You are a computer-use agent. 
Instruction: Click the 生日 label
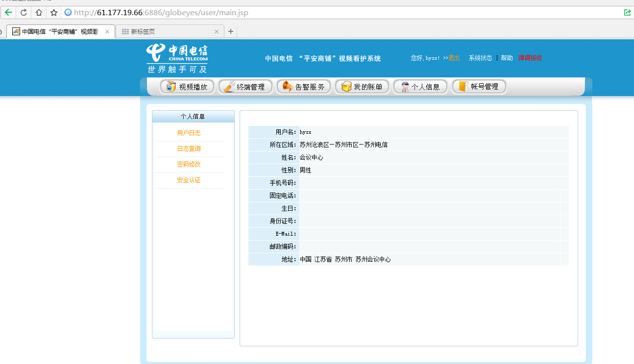click(289, 209)
